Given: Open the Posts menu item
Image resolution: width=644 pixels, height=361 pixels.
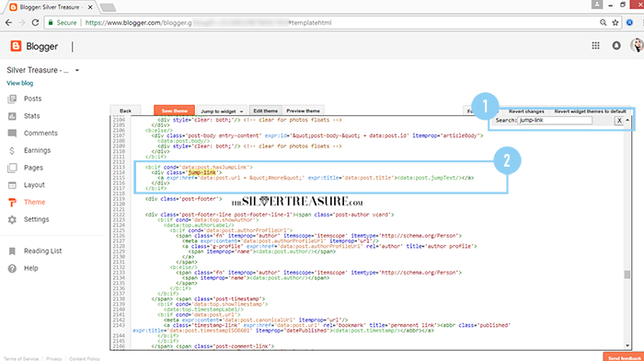Looking at the screenshot, I should tap(32, 99).
